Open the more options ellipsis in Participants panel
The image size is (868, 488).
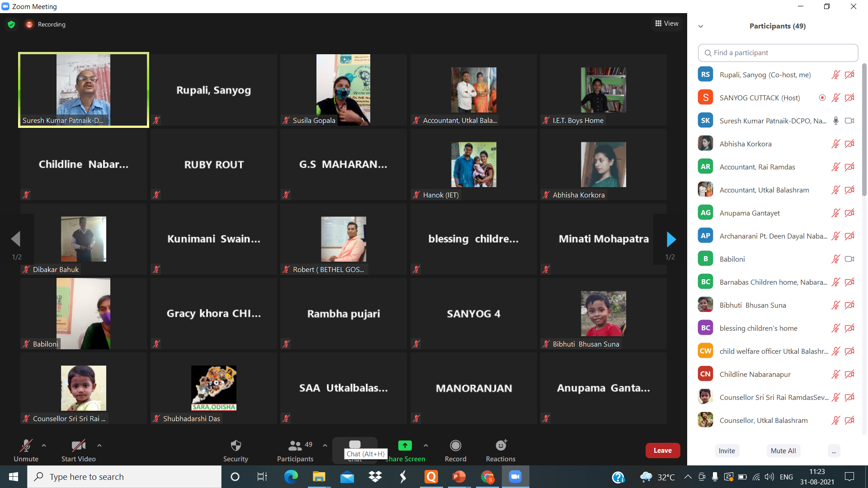834,451
